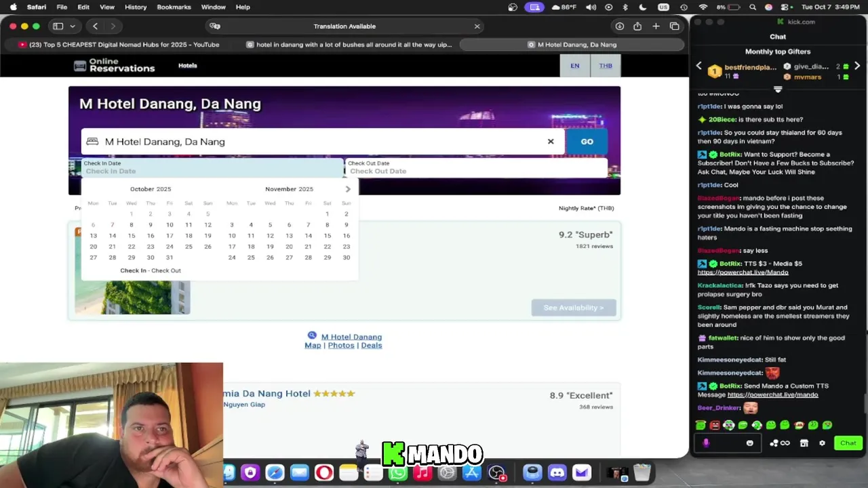This screenshot has width=868, height=488.
Task: Click the Kick channel points icon
Action: 779,443
